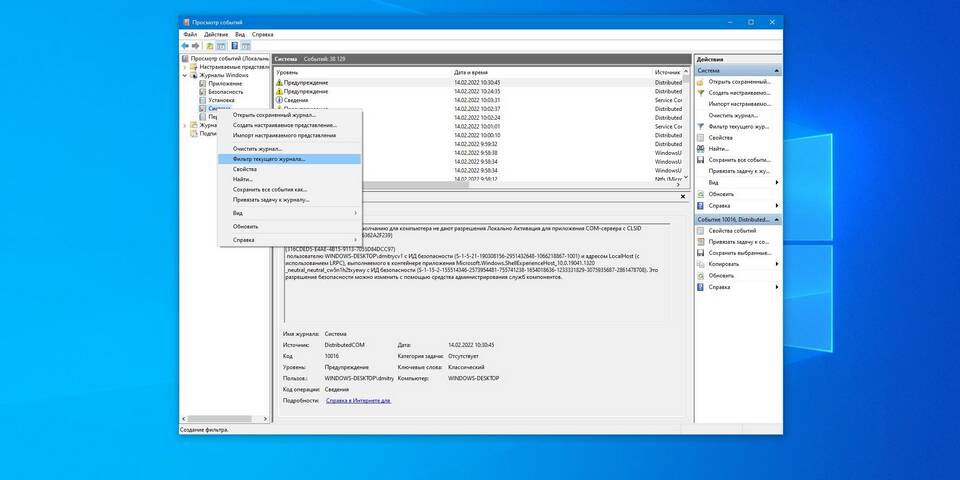Open the Справка в Интернете link

(x=358, y=400)
